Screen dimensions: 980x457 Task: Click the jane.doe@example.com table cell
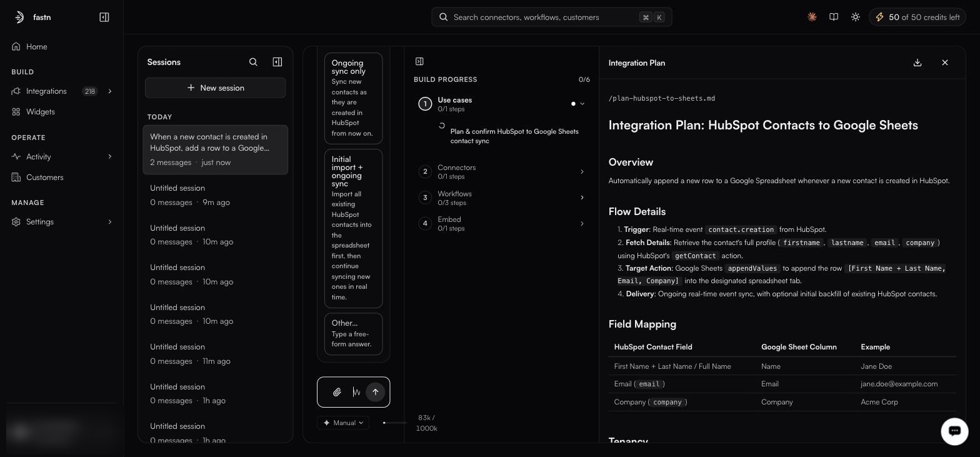pos(899,384)
